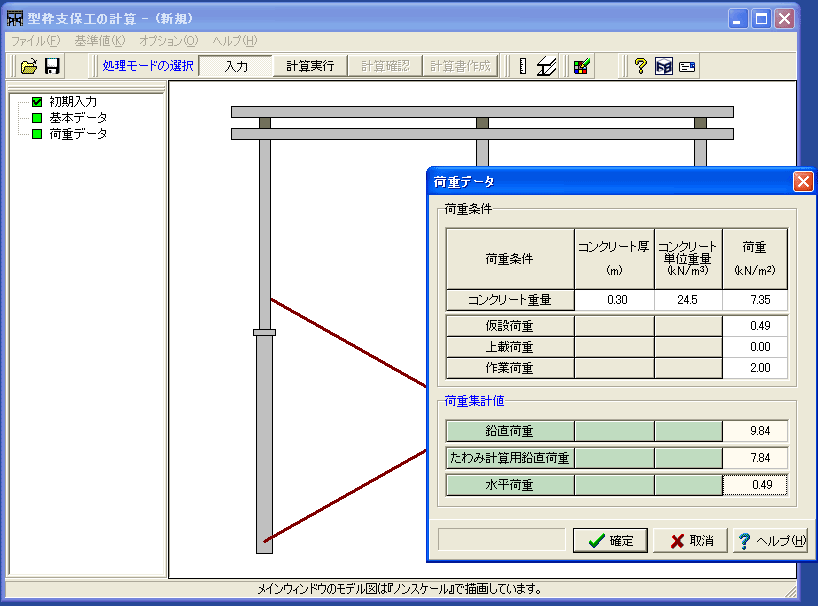Image resolution: width=818 pixels, height=606 pixels.
Task: Confirm with the 確定 button
Action: click(x=610, y=540)
